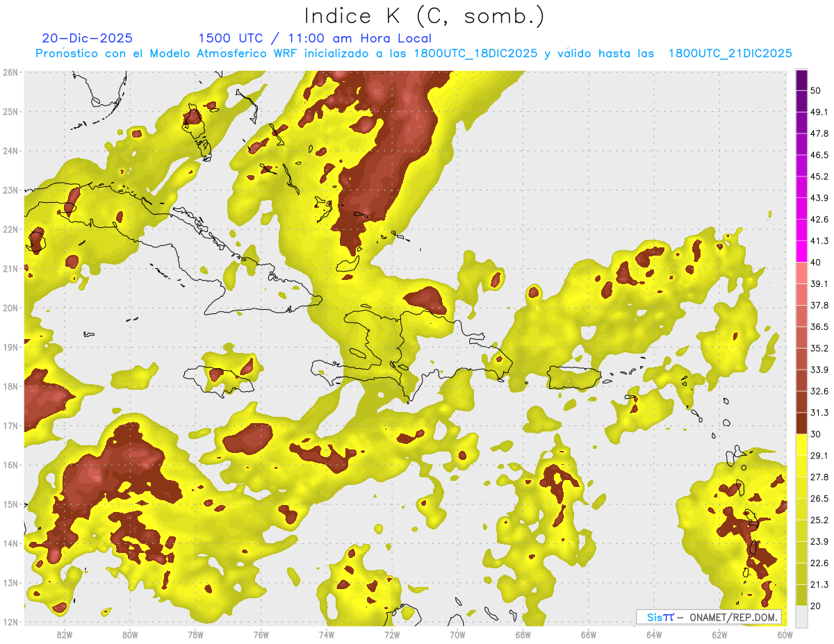Click the "46.5" value on the color scale
834x644 pixels.
coord(819,156)
